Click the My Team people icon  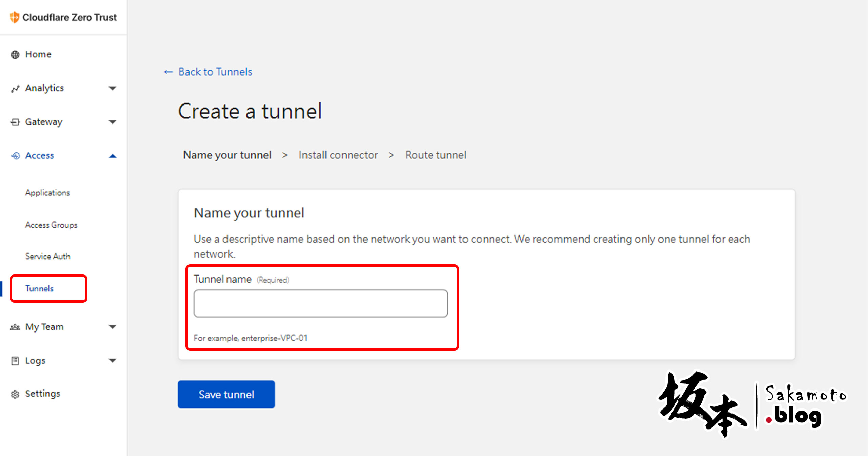(x=15, y=327)
